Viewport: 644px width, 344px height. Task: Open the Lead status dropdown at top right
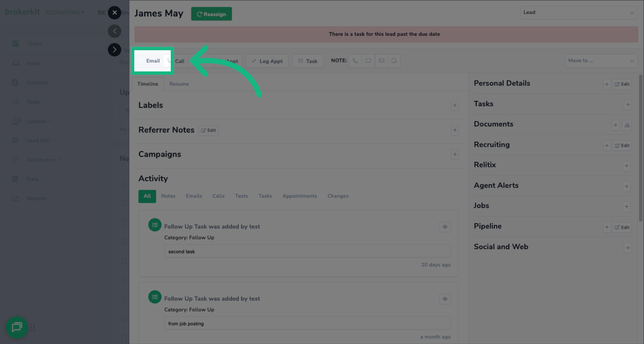[x=579, y=12]
